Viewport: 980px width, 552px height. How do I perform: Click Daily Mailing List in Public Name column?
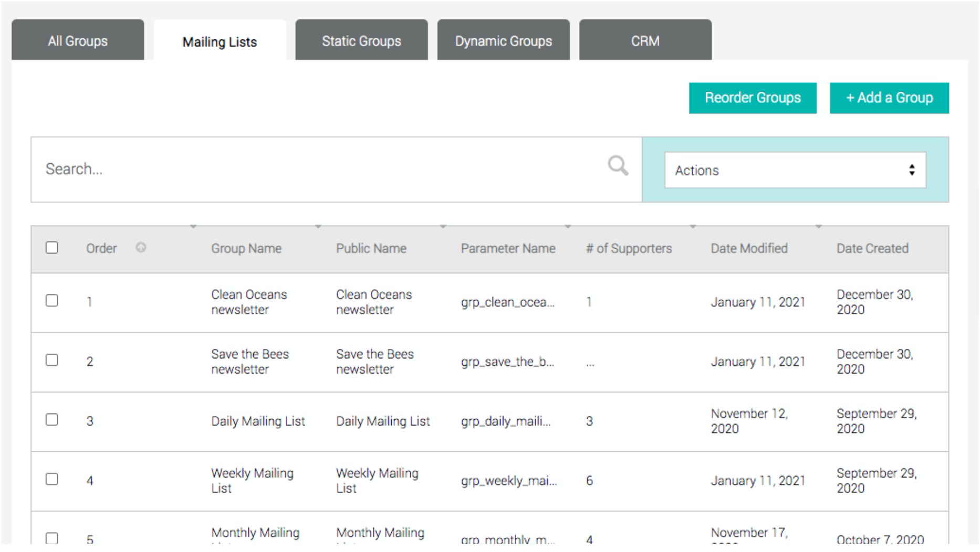(x=383, y=421)
